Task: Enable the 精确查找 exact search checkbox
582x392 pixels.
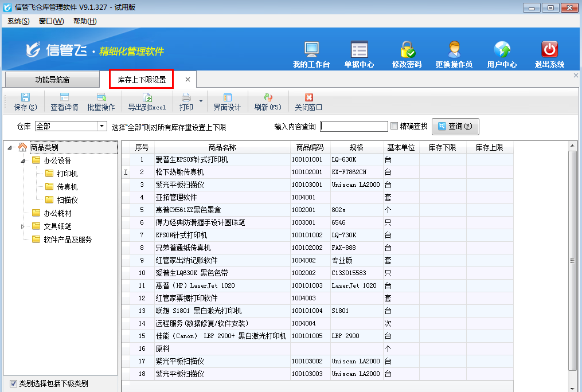Action: click(394, 126)
